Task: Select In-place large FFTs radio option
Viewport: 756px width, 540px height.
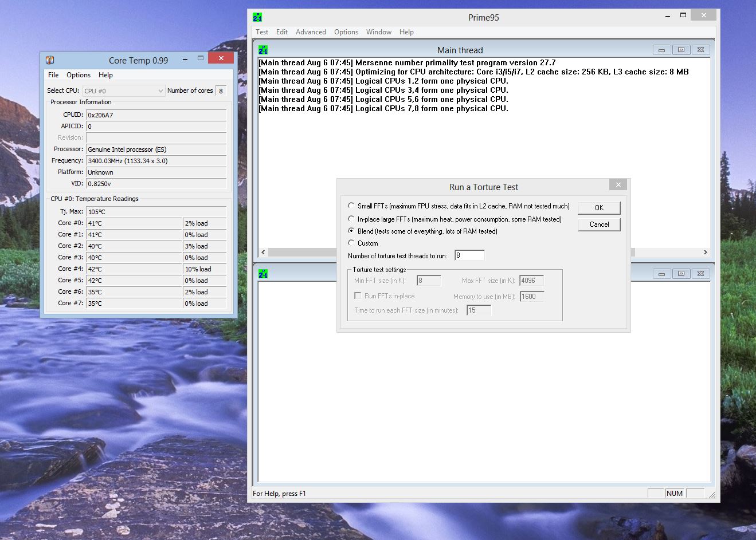Action: [351, 219]
